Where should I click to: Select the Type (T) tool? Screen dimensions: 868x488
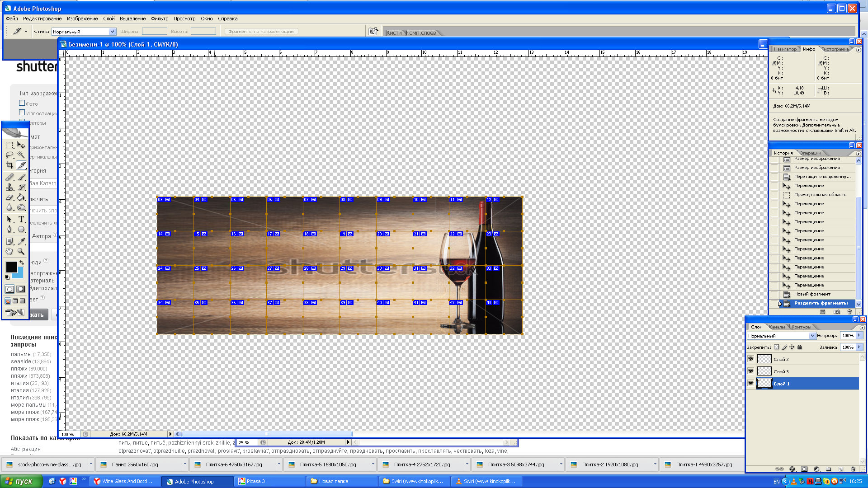pyautogui.click(x=21, y=219)
